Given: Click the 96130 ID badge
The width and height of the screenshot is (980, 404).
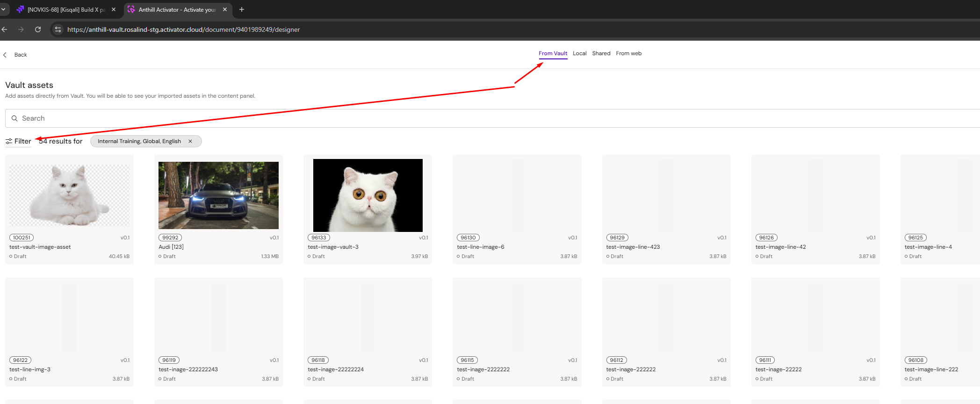Looking at the screenshot, I should coord(468,238).
